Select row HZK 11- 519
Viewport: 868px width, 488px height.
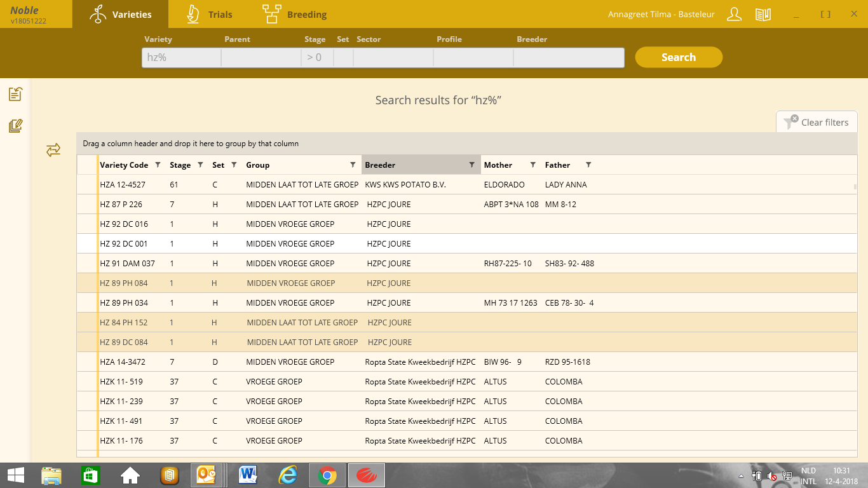[467, 381]
